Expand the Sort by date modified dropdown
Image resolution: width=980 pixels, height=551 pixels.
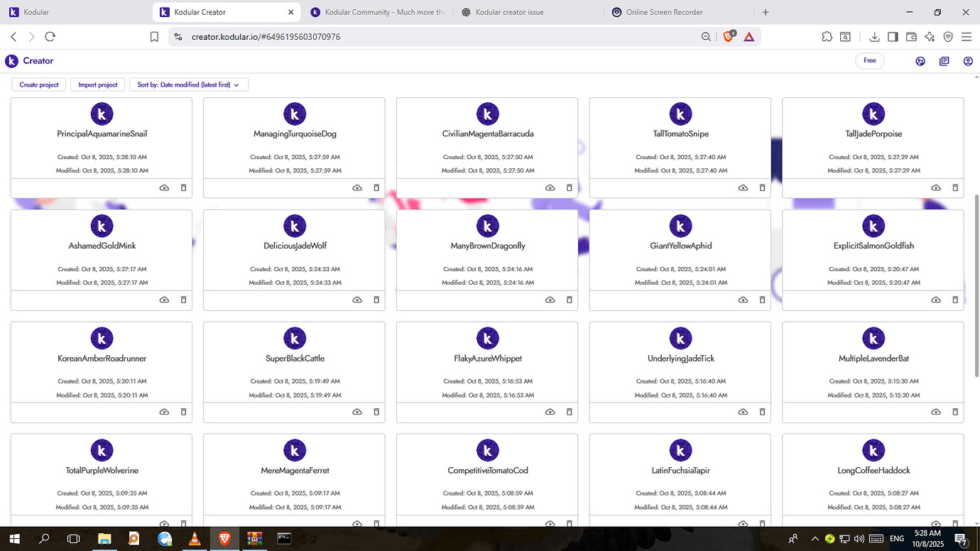coord(188,84)
